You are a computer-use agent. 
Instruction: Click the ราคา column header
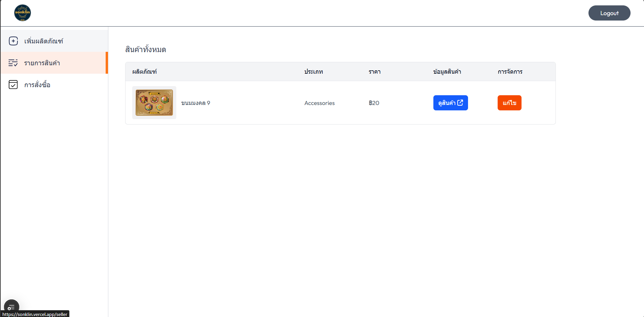point(374,72)
